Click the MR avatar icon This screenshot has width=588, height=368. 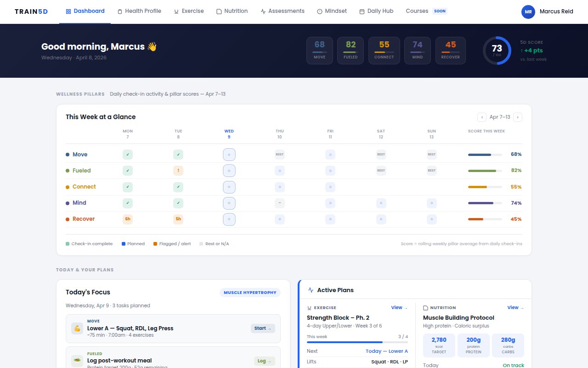(528, 11)
